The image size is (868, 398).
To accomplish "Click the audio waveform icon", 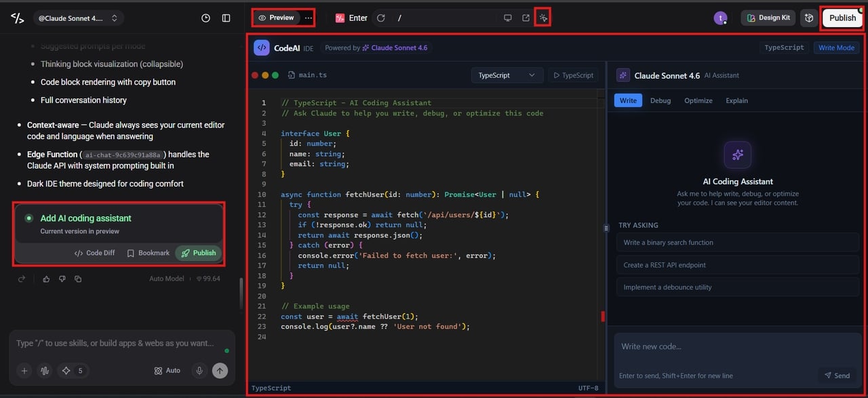I will (x=45, y=371).
